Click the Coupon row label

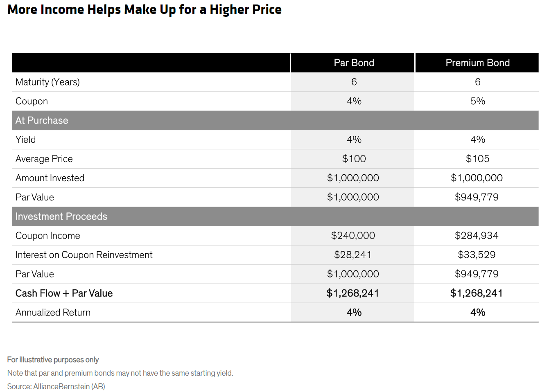(32, 101)
